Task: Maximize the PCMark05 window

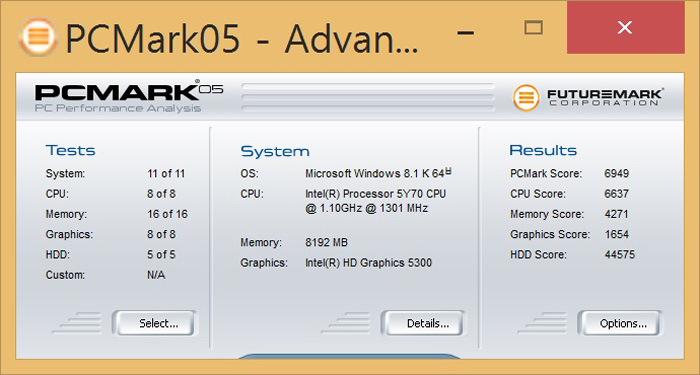Action: pyautogui.click(x=533, y=28)
